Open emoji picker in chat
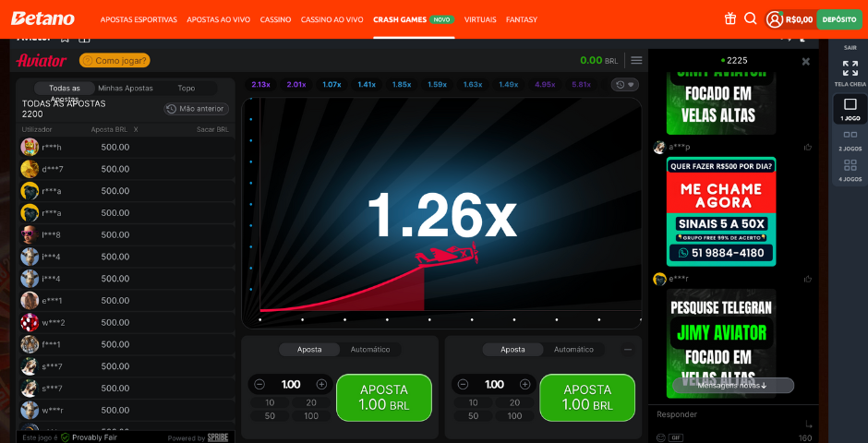The height and width of the screenshot is (443, 868). tap(660, 437)
